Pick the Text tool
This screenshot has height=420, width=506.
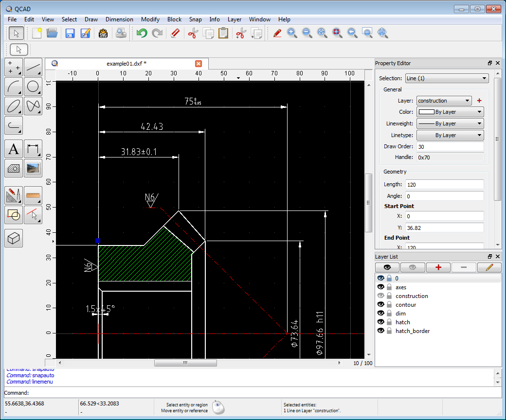coord(14,149)
